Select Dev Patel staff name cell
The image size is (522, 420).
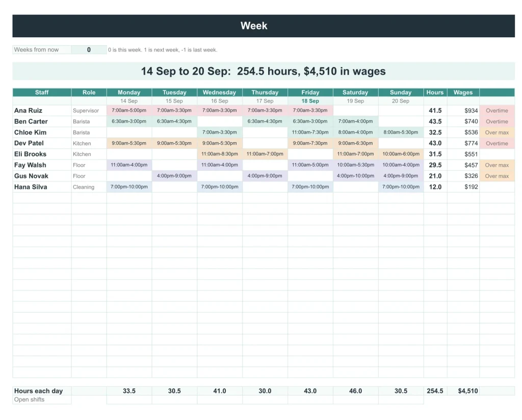click(42, 143)
